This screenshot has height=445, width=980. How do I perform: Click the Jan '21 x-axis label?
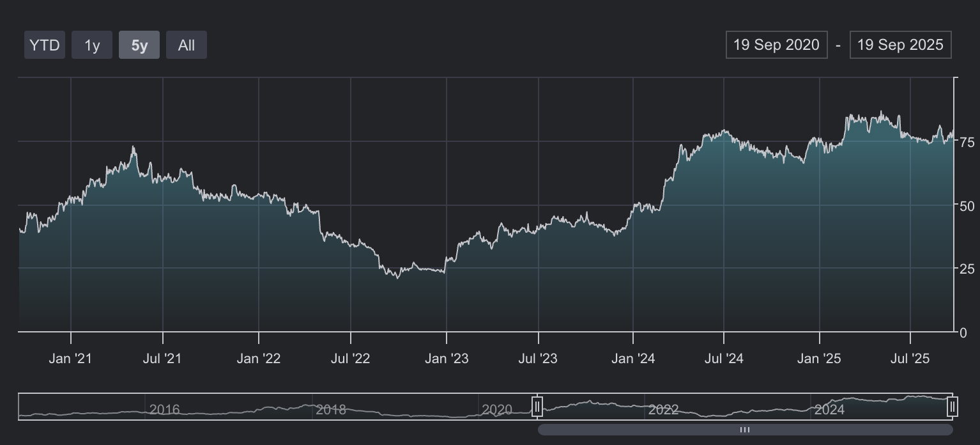coord(70,359)
